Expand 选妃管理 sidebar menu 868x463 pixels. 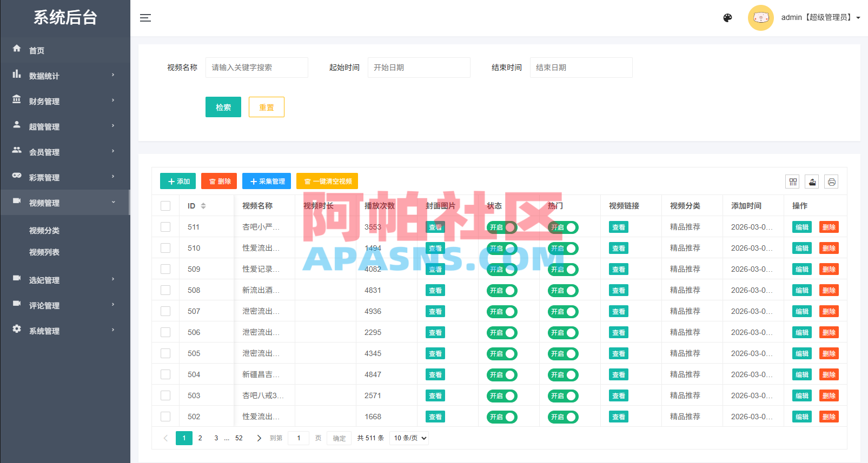point(65,280)
